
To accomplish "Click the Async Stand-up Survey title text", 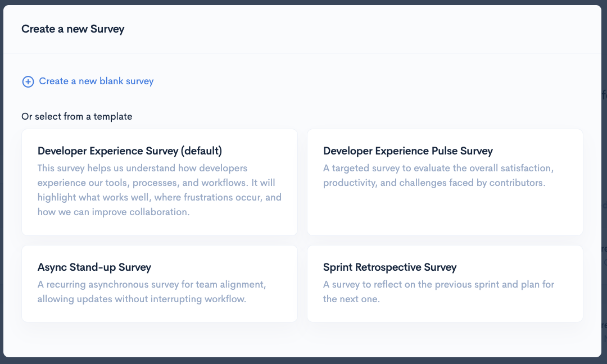I will point(94,267).
